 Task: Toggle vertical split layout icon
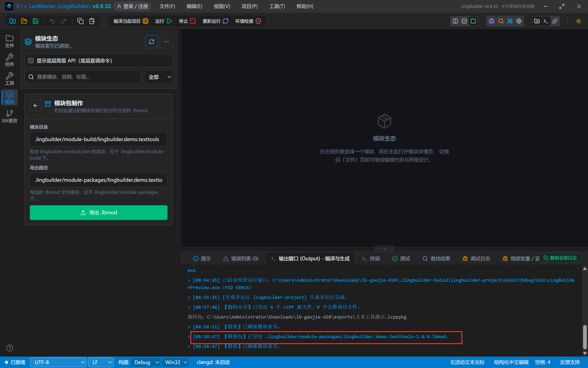pos(455,21)
